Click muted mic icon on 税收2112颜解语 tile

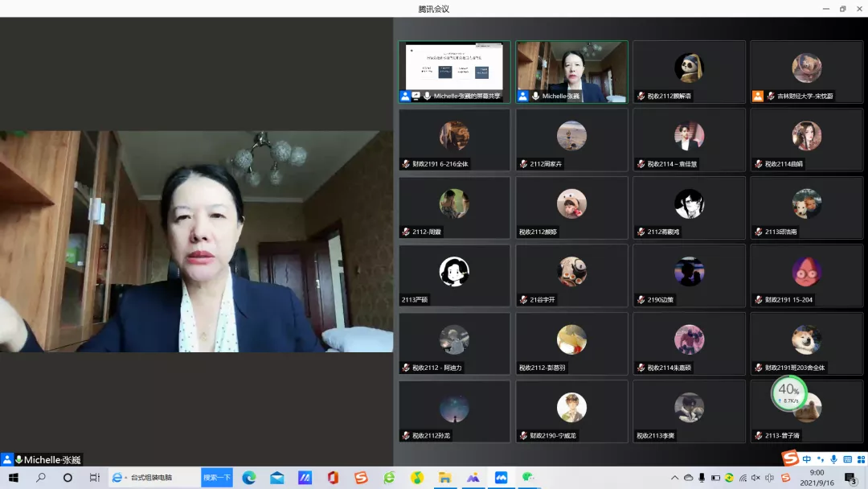coord(641,96)
